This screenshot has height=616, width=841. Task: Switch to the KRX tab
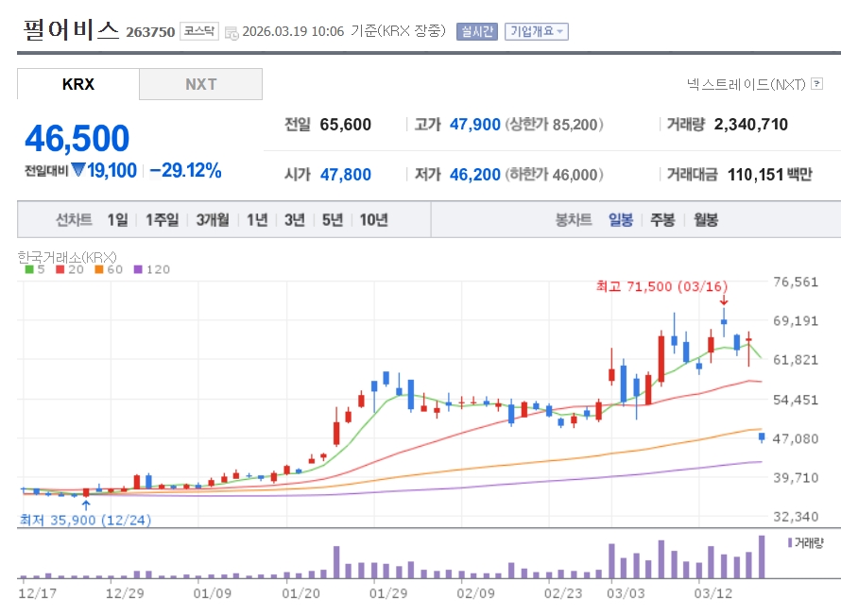78,84
